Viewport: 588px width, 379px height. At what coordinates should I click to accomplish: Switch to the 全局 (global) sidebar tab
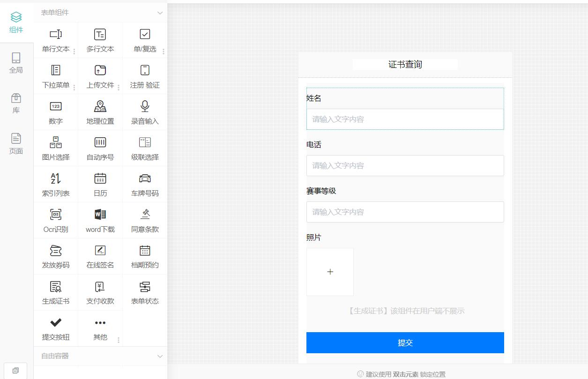pyautogui.click(x=16, y=61)
